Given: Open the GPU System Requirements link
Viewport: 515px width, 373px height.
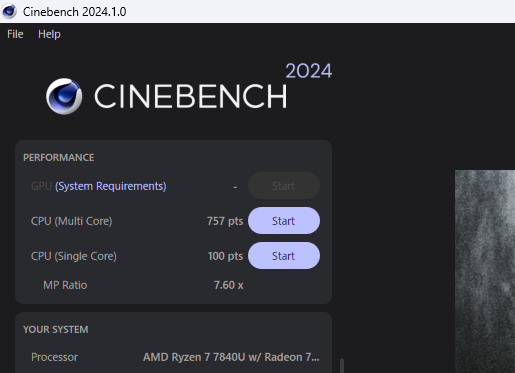Looking at the screenshot, I should point(111,186).
